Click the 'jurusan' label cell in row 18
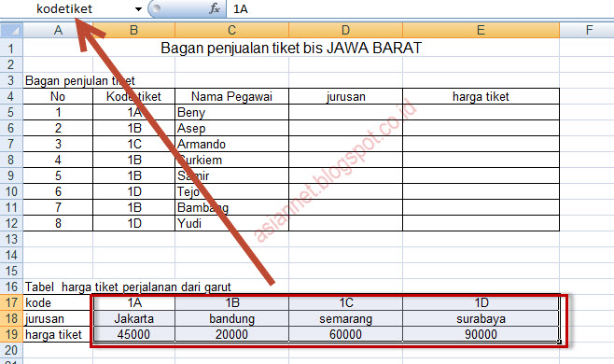Viewport: 614px width, 364px height. click(x=57, y=318)
